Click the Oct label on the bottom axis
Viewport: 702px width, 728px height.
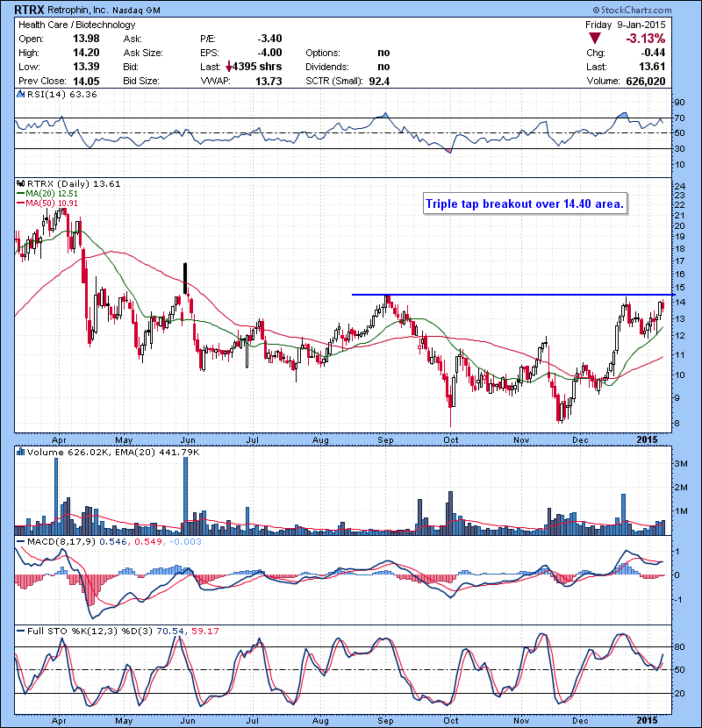click(x=450, y=721)
